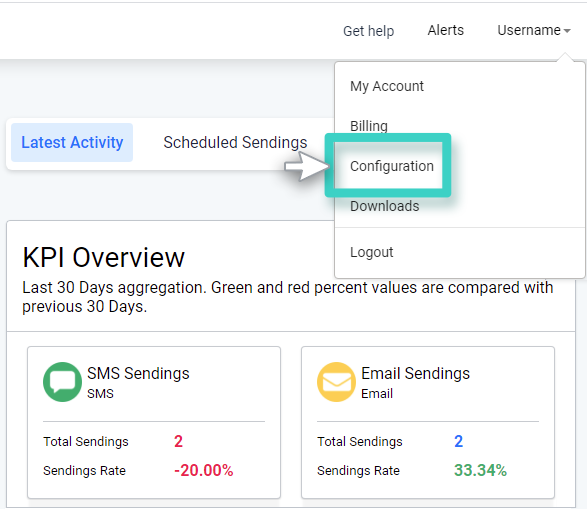Switch to the Scheduled Sendings tab
Screen dimensions: 587x509
[x=235, y=142]
